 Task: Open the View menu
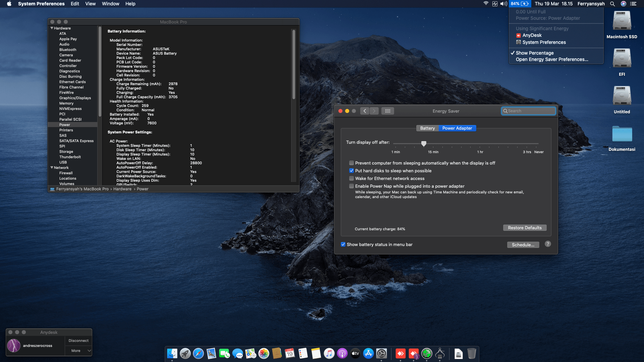pos(90,4)
